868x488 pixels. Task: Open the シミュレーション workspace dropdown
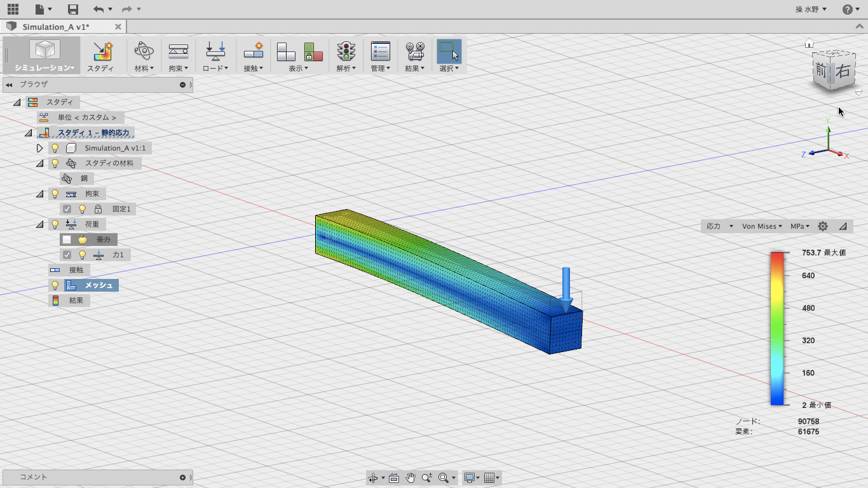[x=44, y=68]
